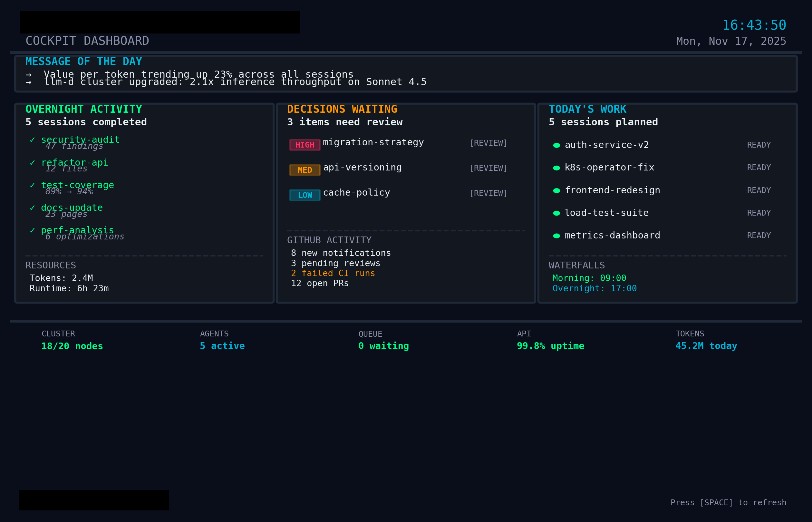
Task: Click the READY status of load-test-suite
Action: [759, 213]
